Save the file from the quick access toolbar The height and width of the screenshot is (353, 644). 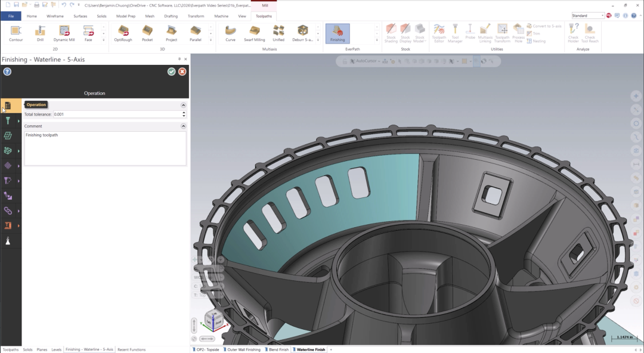(x=16, y=5)
